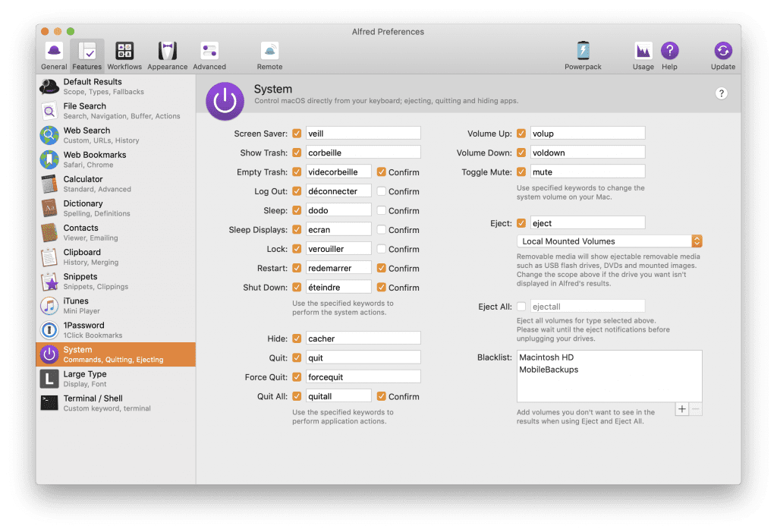Open the General preferences tab
This screenshot has width=777, height=532.
[54, 55]
